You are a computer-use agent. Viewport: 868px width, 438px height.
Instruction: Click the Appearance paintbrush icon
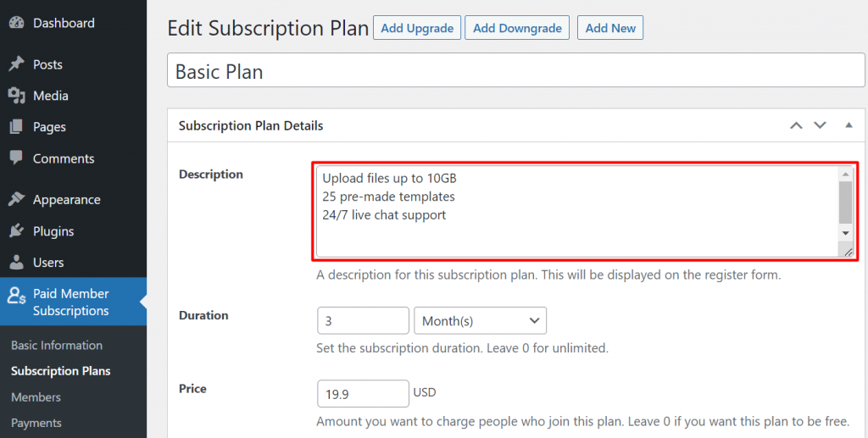pyautogui.click(x=16, y=200)
